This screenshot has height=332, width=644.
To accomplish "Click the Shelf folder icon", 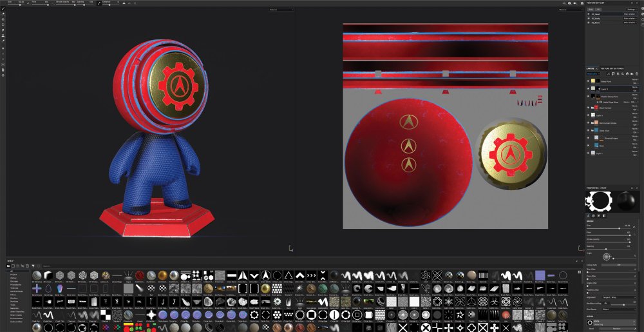I will click(x=8, y=266).
